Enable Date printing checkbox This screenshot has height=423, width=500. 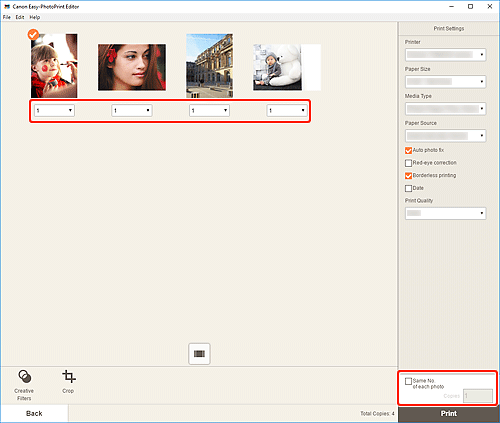[x=408, y=188]
